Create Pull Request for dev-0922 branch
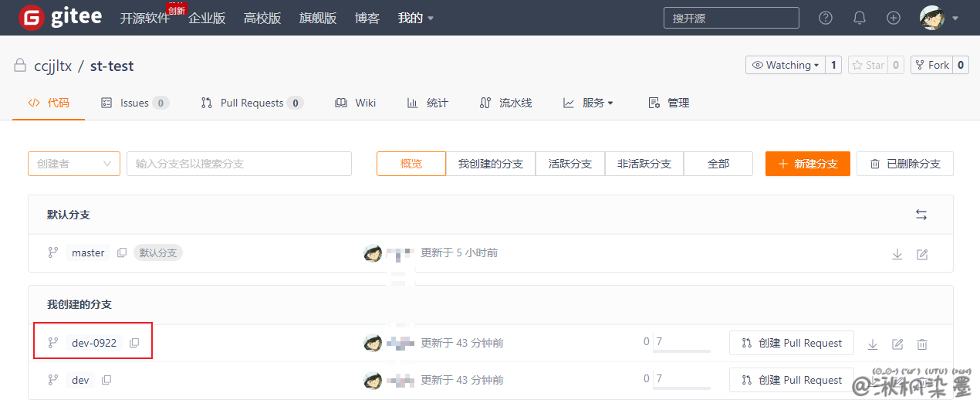980x410 pixels. 791,343
